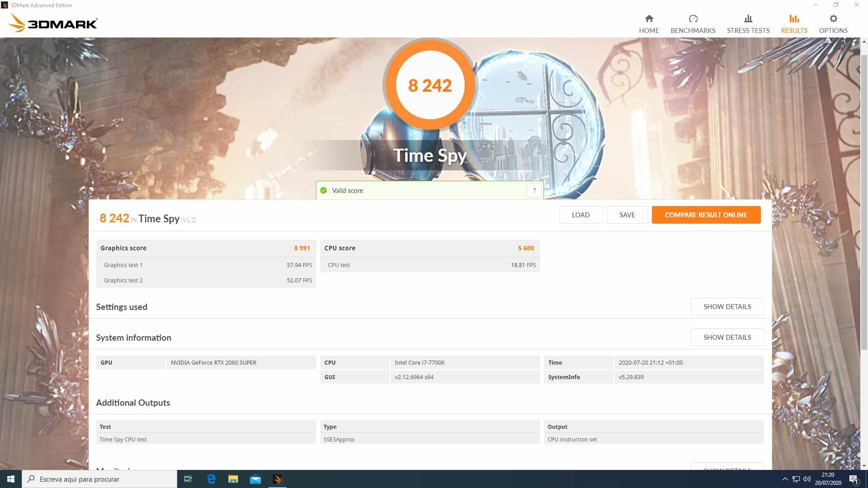Show hidden system tray icons
This screenshot has height=488, width=868.
785,479
